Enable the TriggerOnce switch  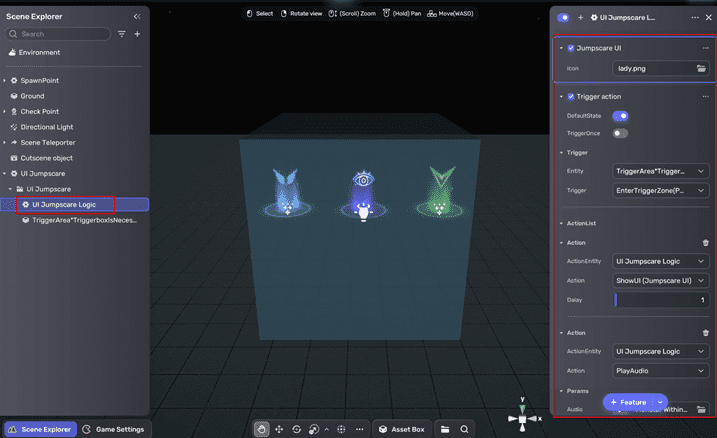tap(620, 133)
